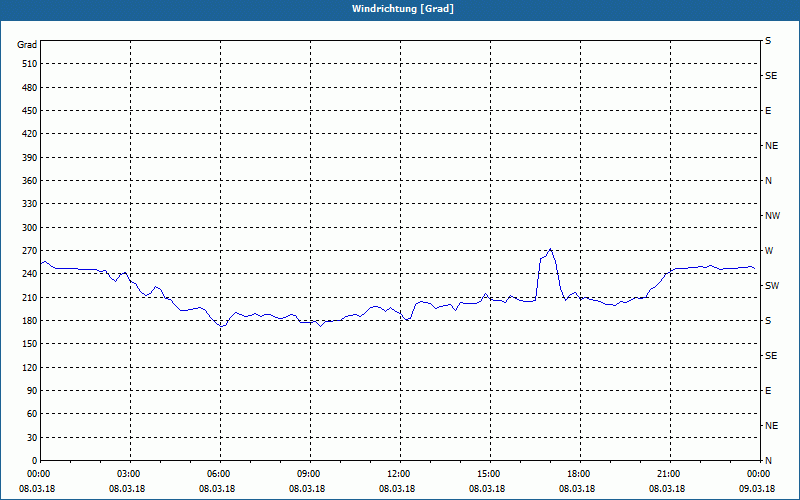The width and height of the screenshot is (800, 500).
Task: Click the 90 value on the Grad axis
Action: [32, 391]
